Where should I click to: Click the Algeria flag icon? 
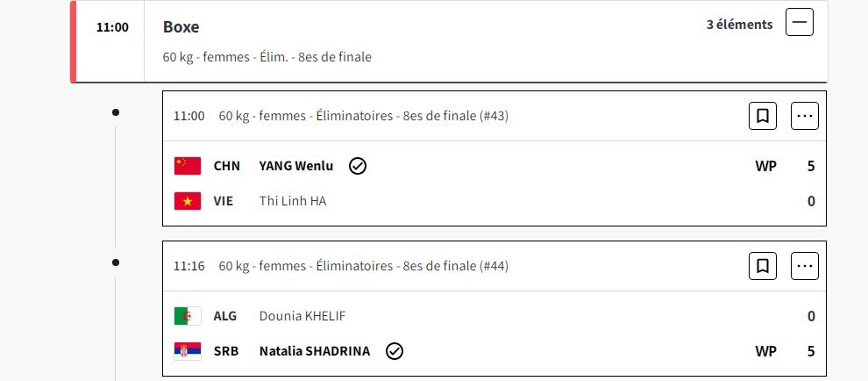click(x=188, y=316)
